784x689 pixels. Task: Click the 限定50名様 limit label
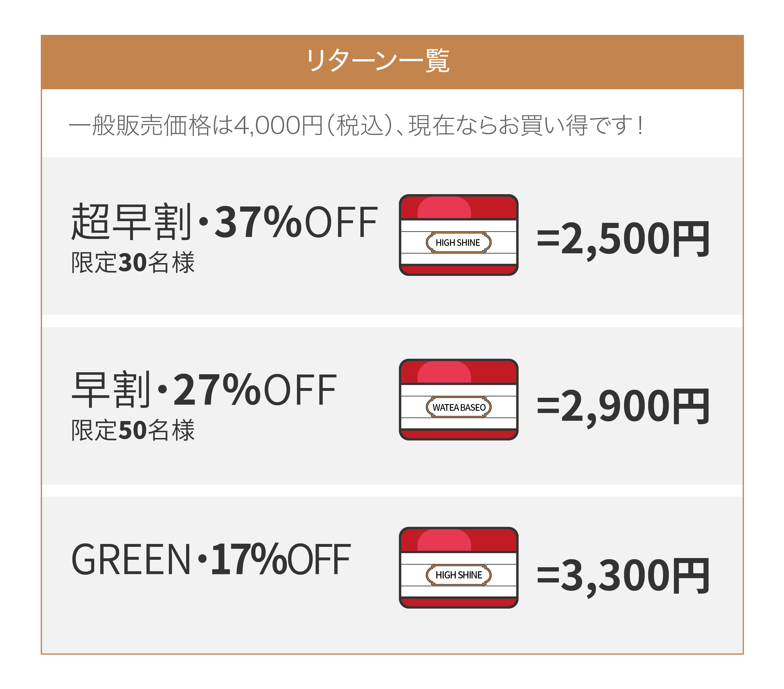[x=133, y=430]
